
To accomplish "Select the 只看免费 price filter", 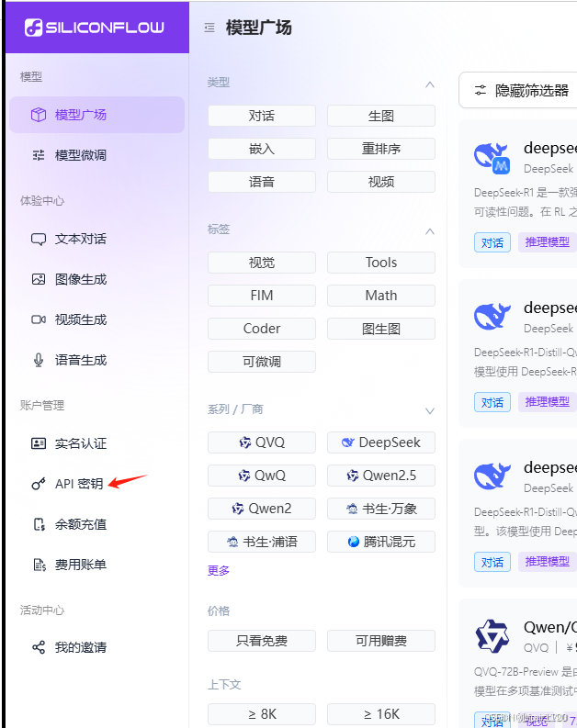I will point(262,640).
